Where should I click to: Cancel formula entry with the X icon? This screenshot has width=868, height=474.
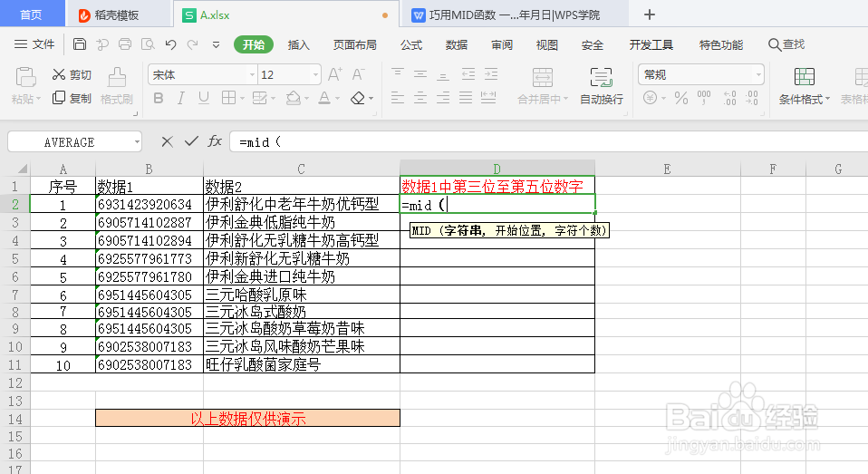(x=168, y=141)
